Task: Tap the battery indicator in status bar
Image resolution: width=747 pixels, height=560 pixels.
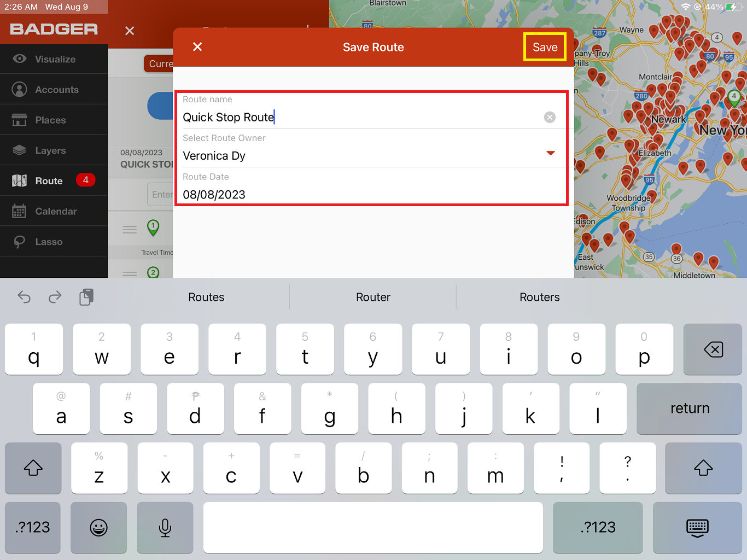Action: pos(733,7)
